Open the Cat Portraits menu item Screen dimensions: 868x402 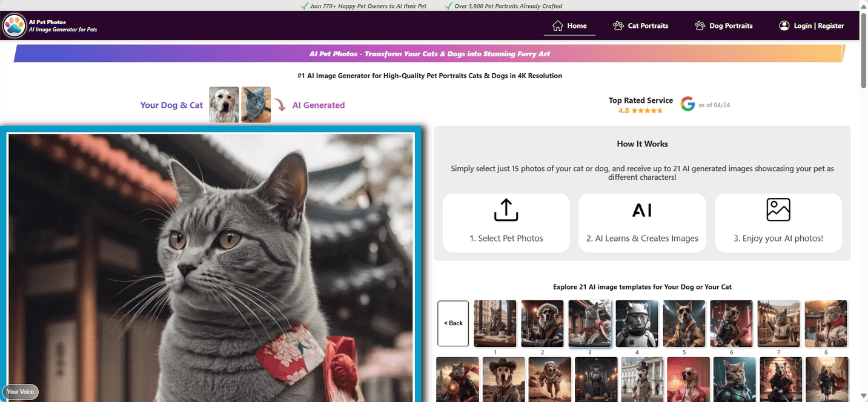pyautogui.click(x=640, y=26)
